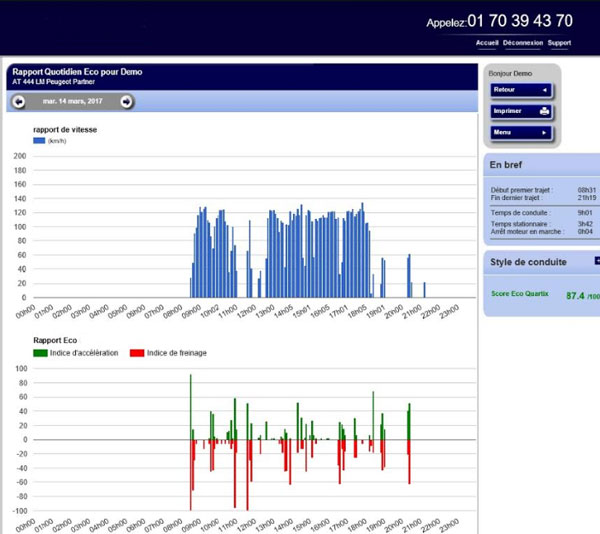Click the Rapport Quotidien Eco title
This screenshot has width=600, height=534.
click(x=68, y=72)
